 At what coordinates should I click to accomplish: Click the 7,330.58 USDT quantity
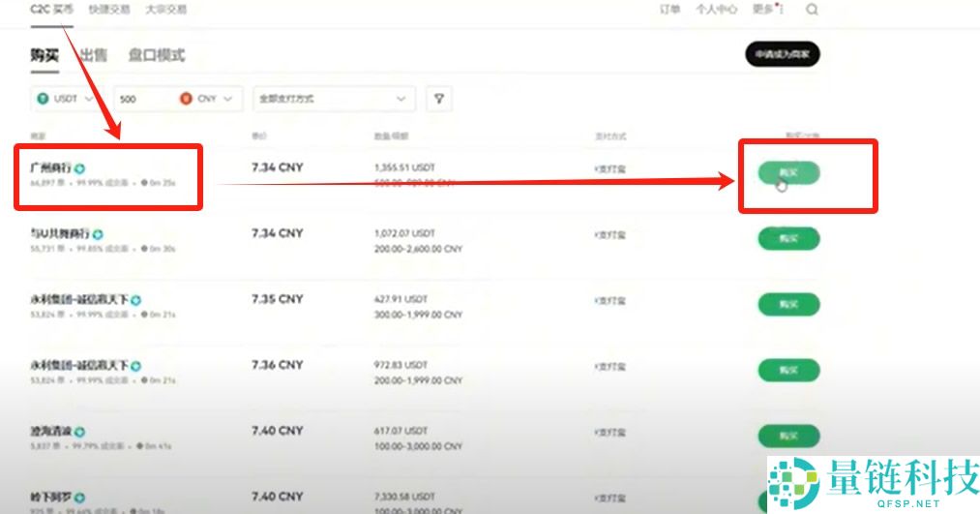pos(404,497)
